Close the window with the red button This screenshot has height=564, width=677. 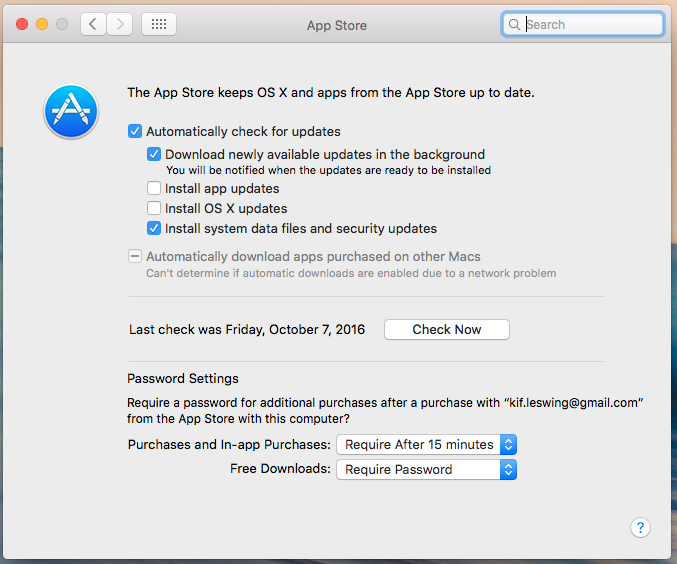tap(22, 24)
